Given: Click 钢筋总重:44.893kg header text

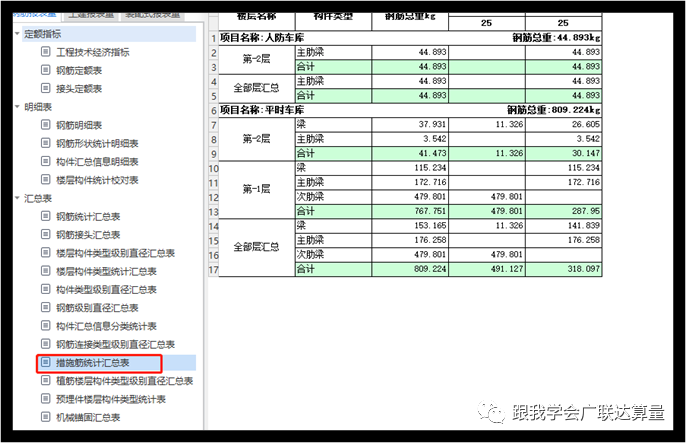Looking at the screenshot, I should [556, 38].
